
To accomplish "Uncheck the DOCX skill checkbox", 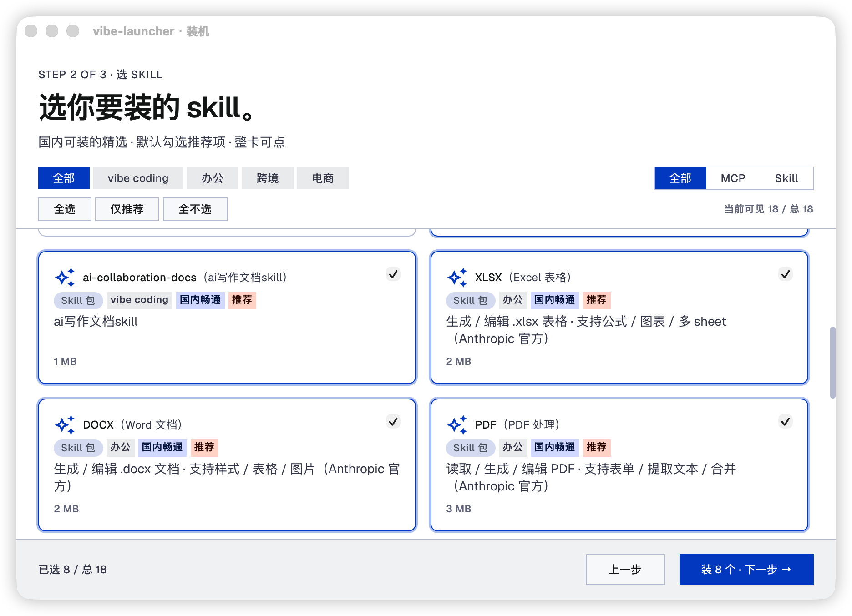I will [393, 422].
